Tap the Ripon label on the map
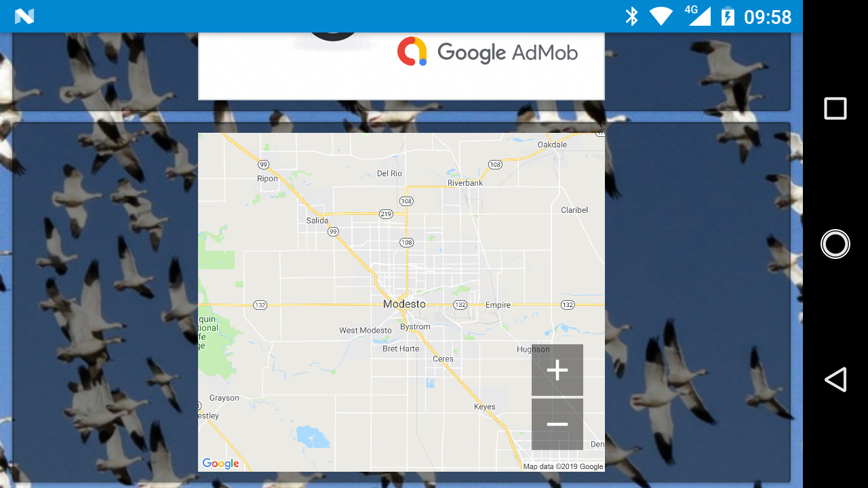The height and width of the screenshot is (488, 868). click(x=268, y=179)
